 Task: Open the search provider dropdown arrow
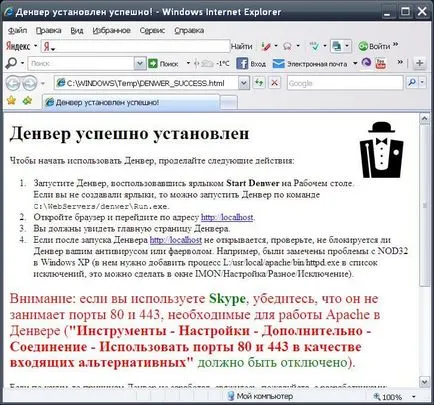[x=422, y=82]
